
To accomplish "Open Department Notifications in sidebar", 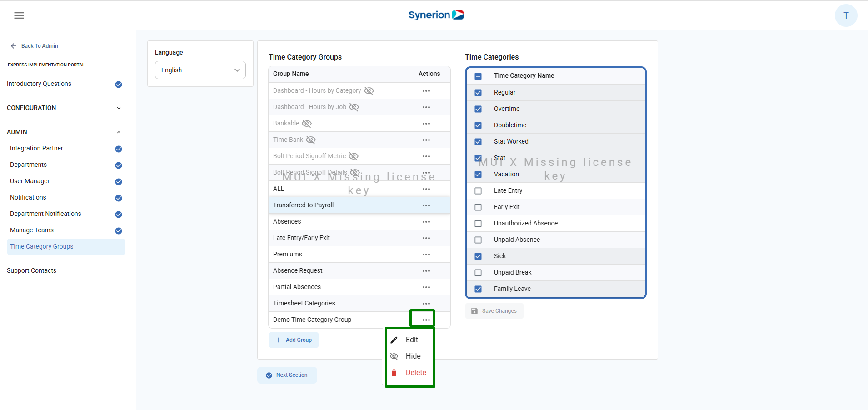I will (45, 214).
